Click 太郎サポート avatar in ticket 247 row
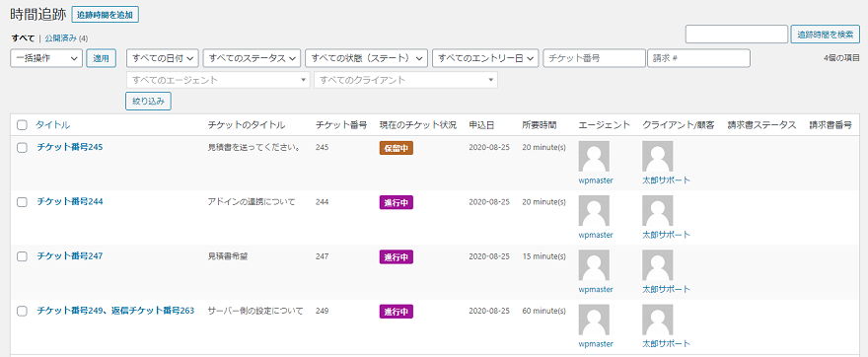868x357 pixels. pos(658,265)
